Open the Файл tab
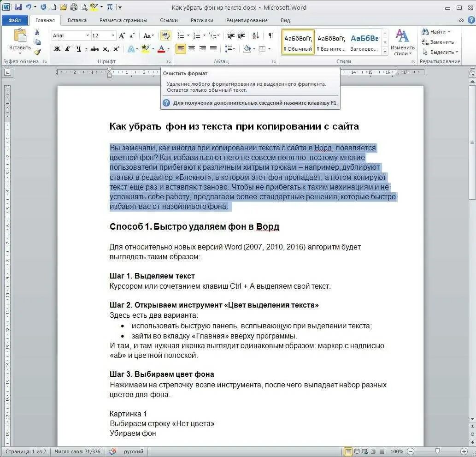The width and height of the screenshot is (476, 457). 15,20
